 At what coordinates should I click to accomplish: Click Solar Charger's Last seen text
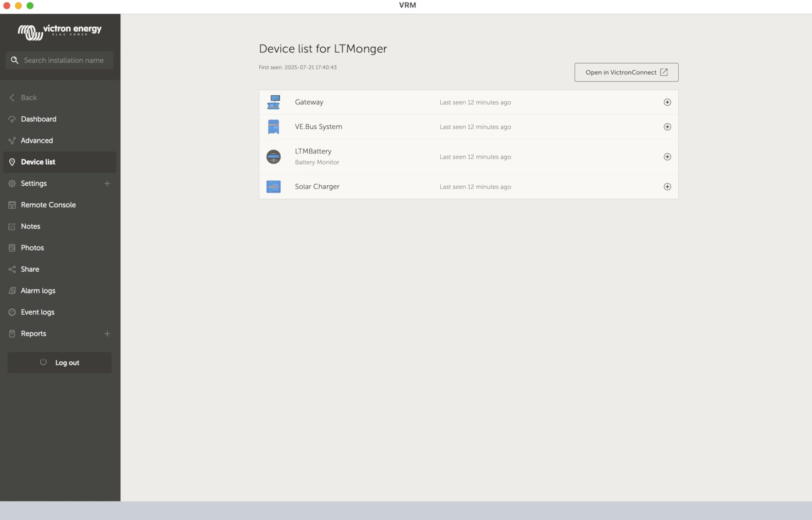(x=475, y=187)
